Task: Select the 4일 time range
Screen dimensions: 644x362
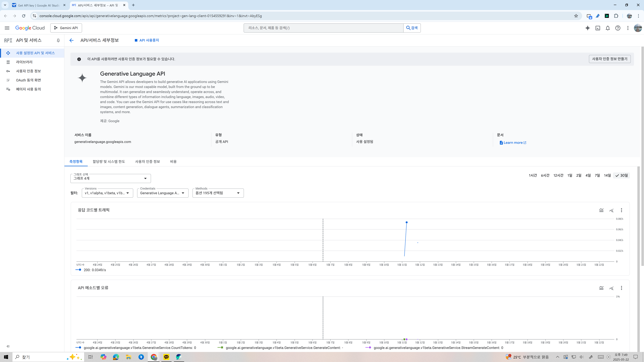Action: tap(588, 175)
